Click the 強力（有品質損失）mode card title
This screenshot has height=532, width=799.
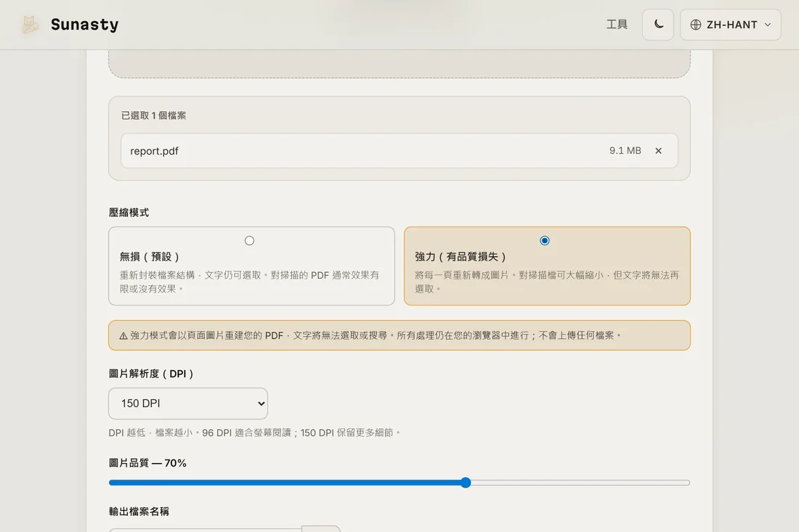(460, 257)
